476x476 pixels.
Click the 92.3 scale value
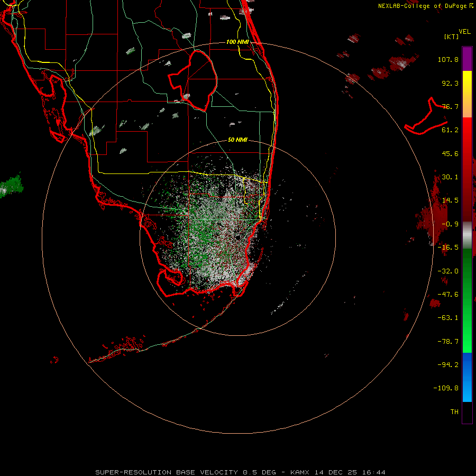point(450,83)
